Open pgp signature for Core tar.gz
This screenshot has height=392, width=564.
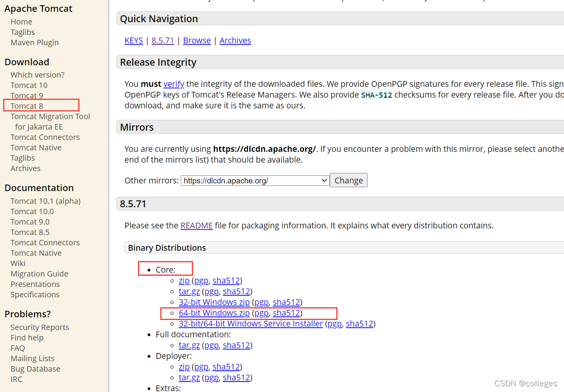pyautogui.click(x=212, y=291)
